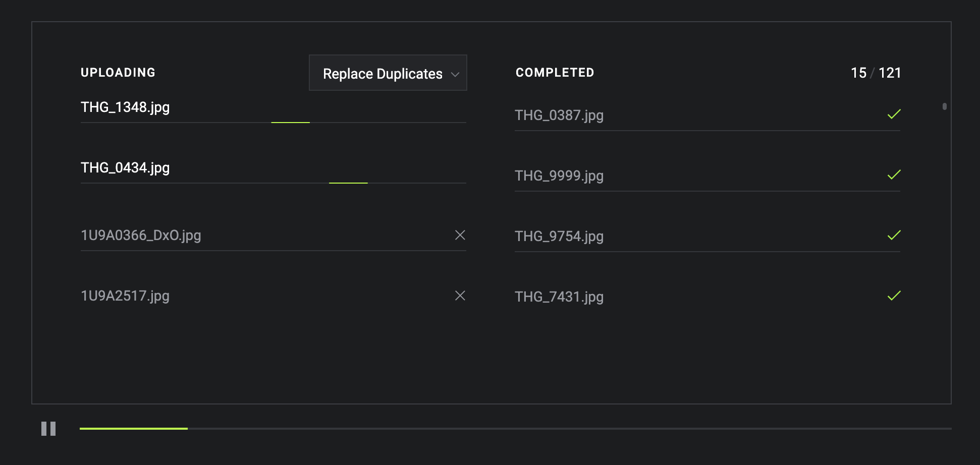Click the 15 / 121 completed counter

(876, 73)
